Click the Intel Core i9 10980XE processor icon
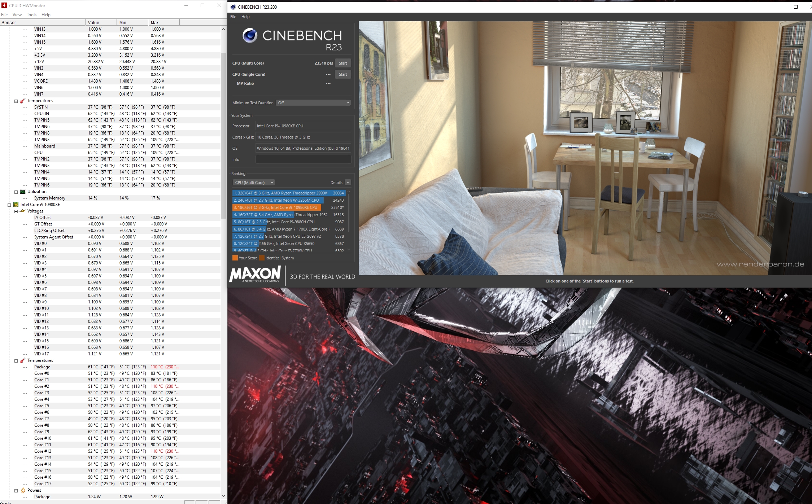The height and width of the screenshot is (504, 812). (16, 205)
